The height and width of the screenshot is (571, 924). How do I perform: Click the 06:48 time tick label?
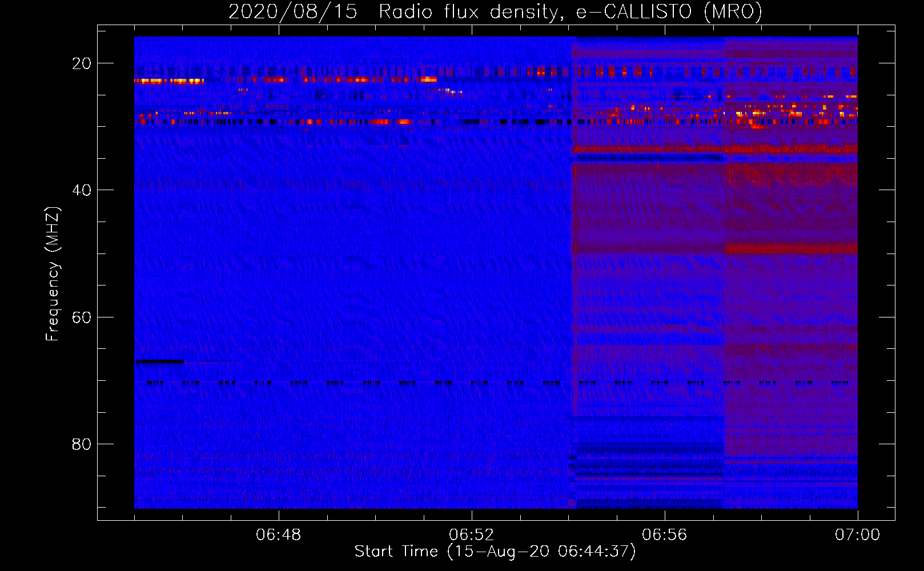coord(279,535)
